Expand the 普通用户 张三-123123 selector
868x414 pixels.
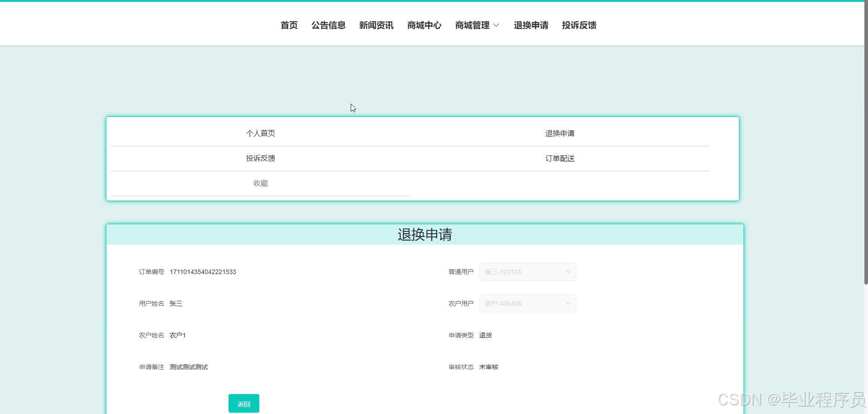527,272
